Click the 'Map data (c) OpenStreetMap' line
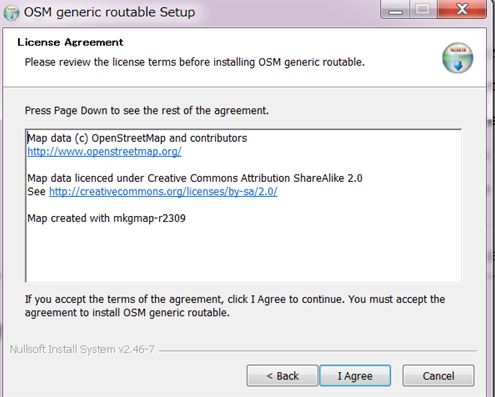 pos(137,138)
